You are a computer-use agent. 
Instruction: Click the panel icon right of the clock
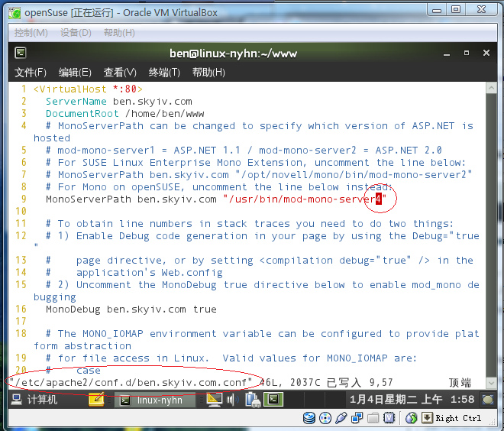(x=488, y=400)
